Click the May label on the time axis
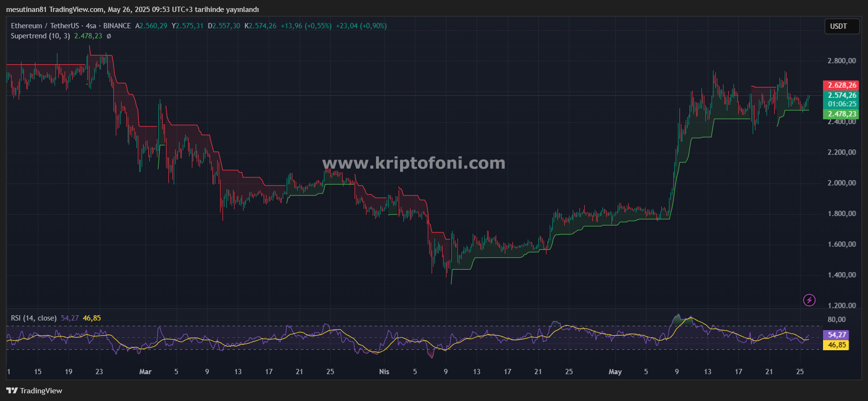 pos(615,372)
